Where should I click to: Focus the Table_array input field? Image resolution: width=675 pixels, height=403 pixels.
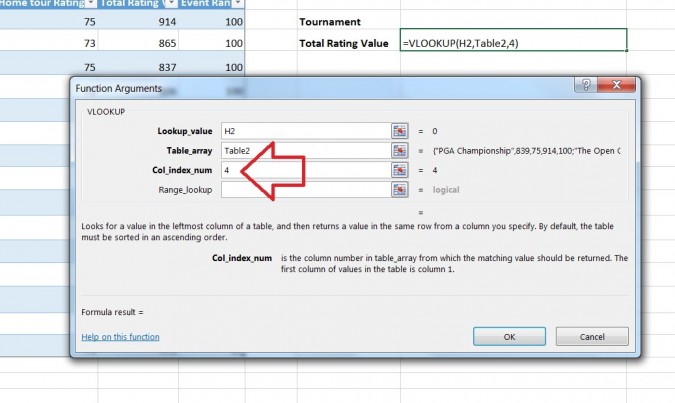coord(306,150)
